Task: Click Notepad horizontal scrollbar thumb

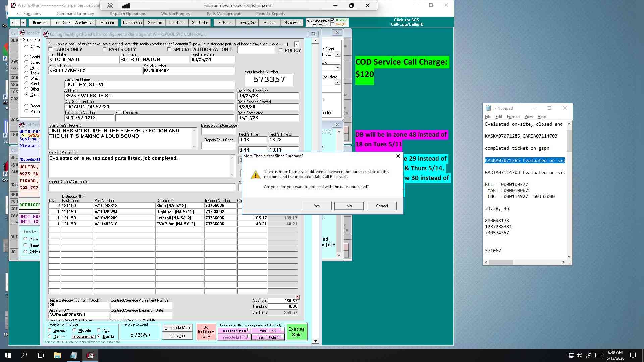Action: point(501,262)
